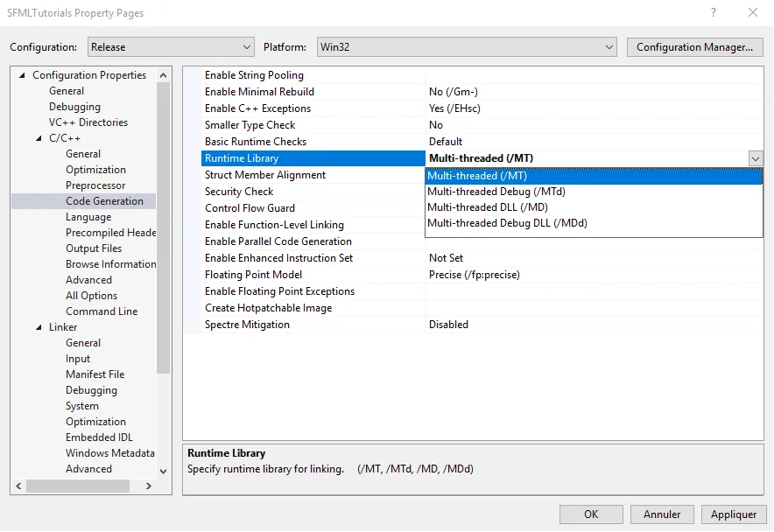
Task: Choose Multi-threaded Debug DLL (/MDd) option
Action: click(594, 223)
